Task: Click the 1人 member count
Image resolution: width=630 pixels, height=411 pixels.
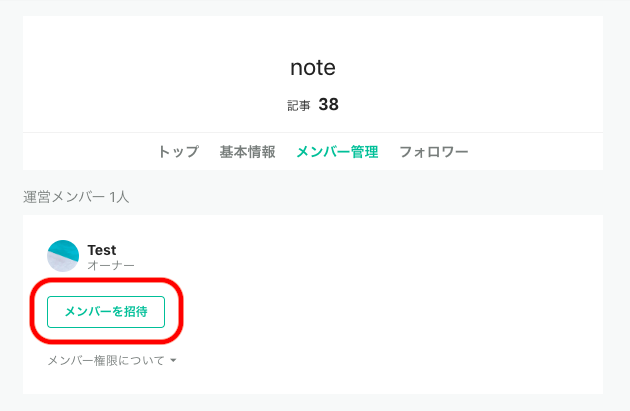Action: pyautogui.click(x=119, y=197)
